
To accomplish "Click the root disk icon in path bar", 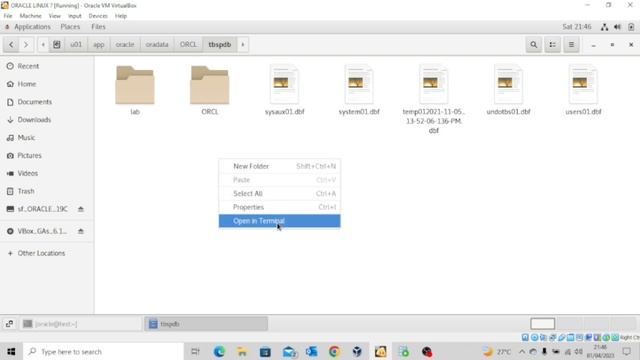I will [57, 44].
